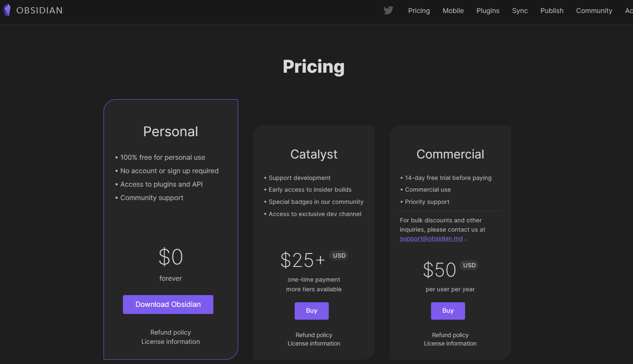The width and height of the screenshot is (633, 364).
Task: Open the support@obsidian.md email link
Action: (431, 238)
